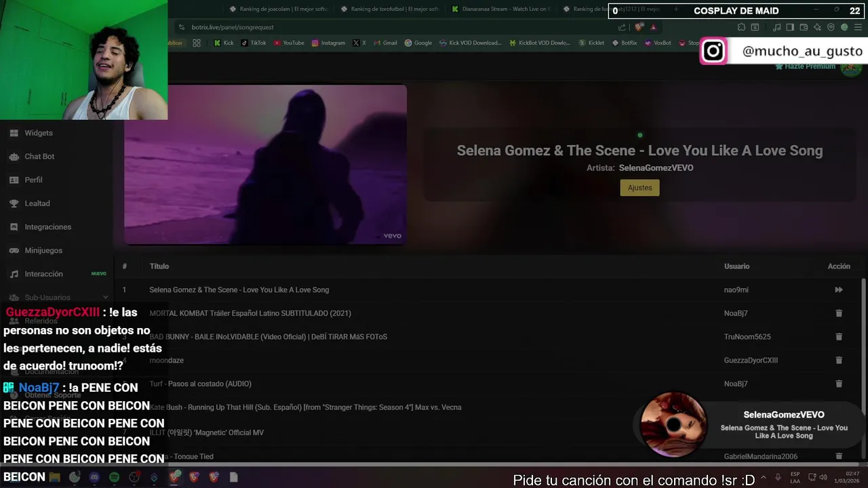The height and width of the screenshot is (488, 868).
Task: Click user name nao9mi in queue
Action: (736, 289)
